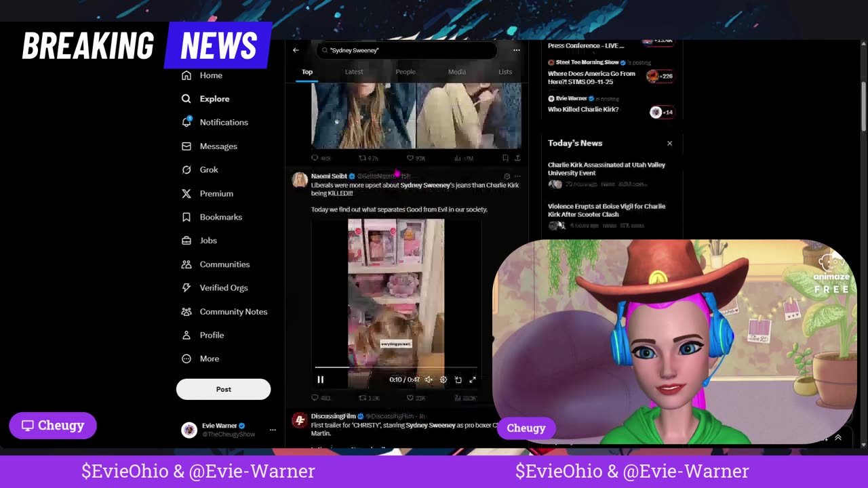Switch to the People tab
Viewport: 868px width, 488px height.
406,72
